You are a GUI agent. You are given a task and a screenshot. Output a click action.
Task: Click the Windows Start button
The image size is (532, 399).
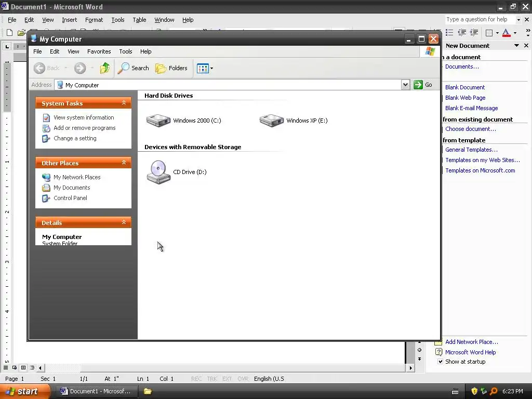tap(25, 392)
